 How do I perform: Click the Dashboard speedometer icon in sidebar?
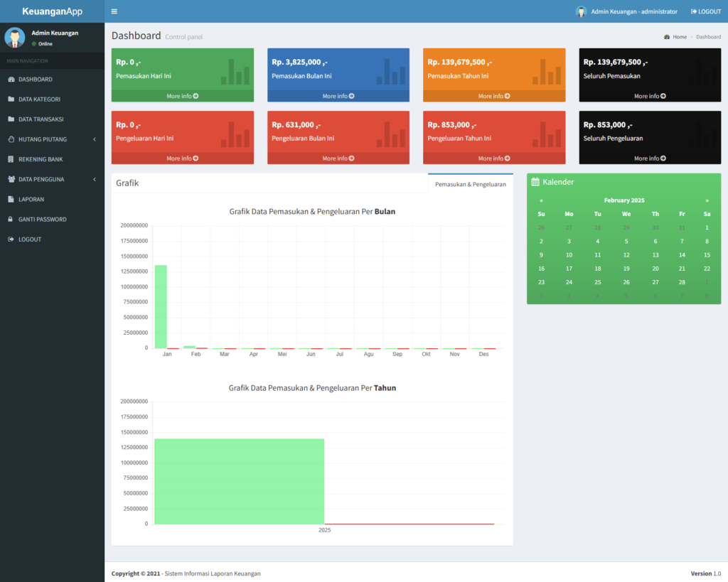pyautogui.click(x=11, y=80)
